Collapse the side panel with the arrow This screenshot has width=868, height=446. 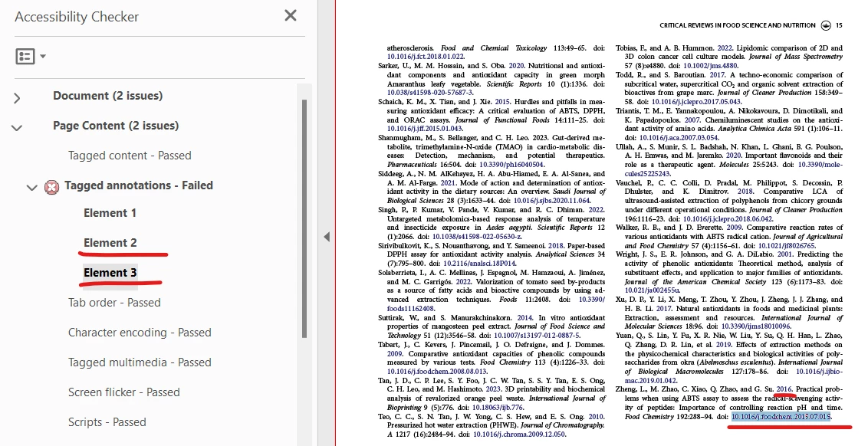[x=327, y=237]
